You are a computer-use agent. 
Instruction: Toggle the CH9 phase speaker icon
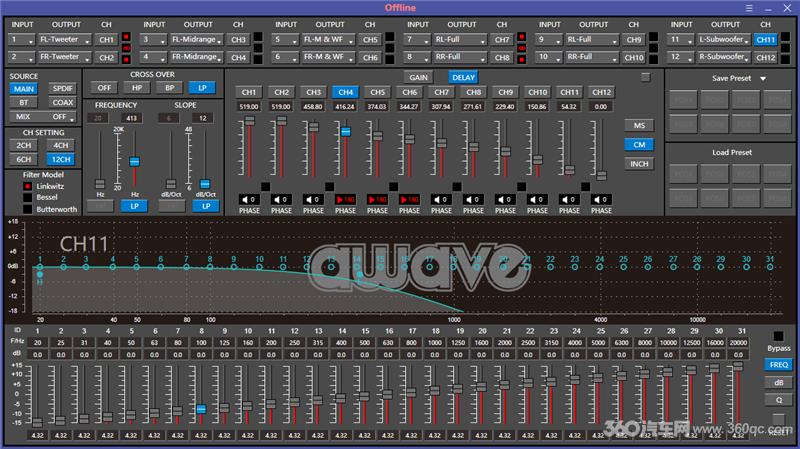pyautogui.click(x=505, y=199)
